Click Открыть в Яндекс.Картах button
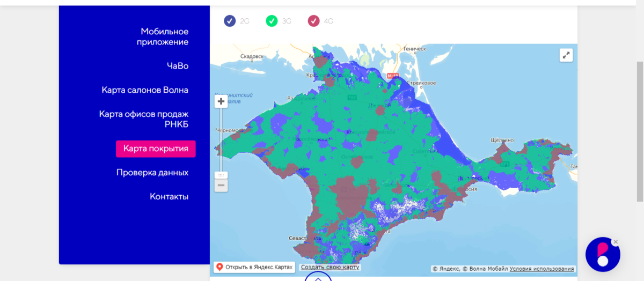Viewport: 644px width, 281px height. (x=255, y=267)
